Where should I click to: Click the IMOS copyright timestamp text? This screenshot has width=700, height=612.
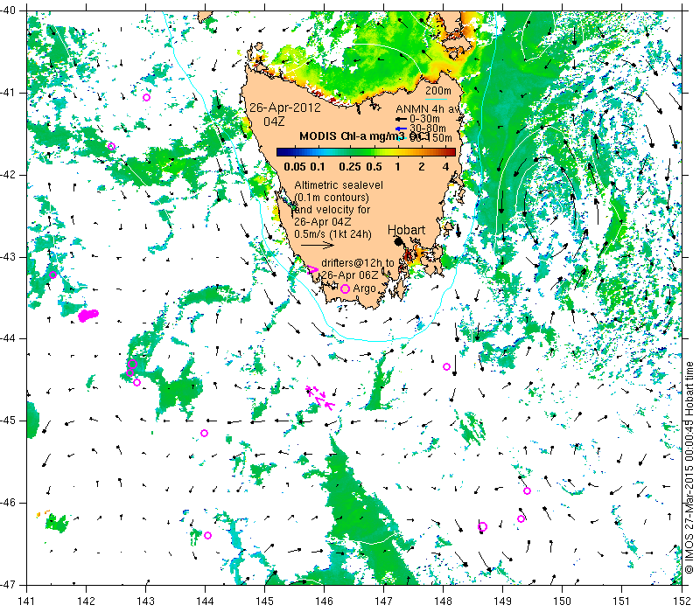pos(689,468)
